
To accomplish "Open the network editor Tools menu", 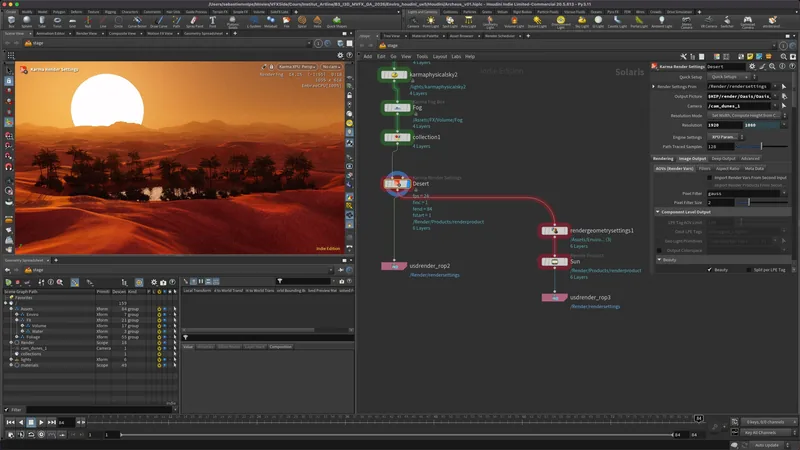I will (x=422, y=57).
